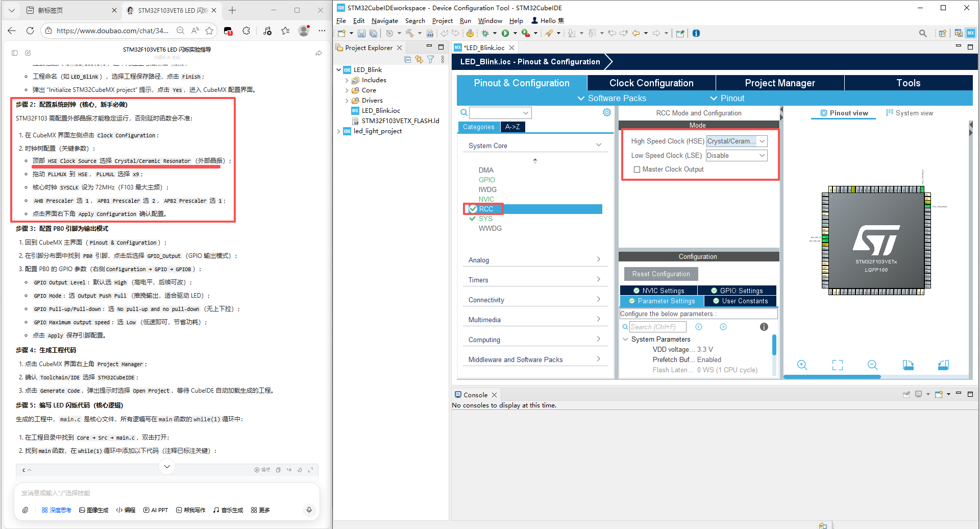Go to next parameter search result

click(x=723, y=327)
